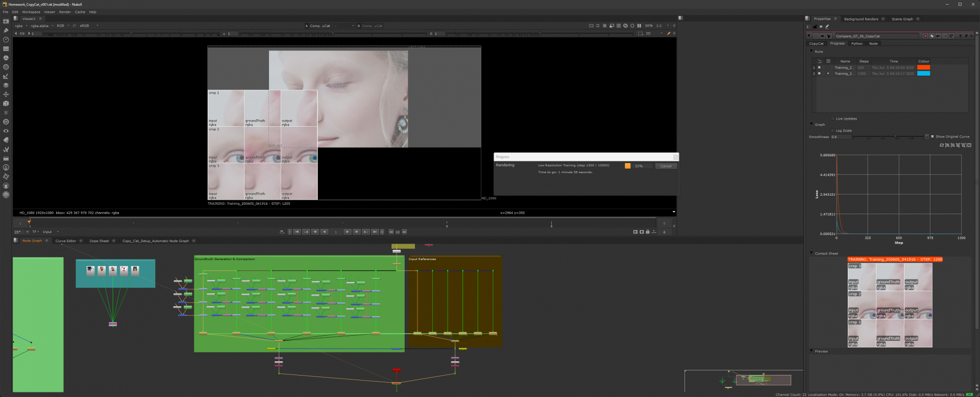This screenshot has width=980, height=397.
Task: Open the rgba channel dropdown
Action: [x=21, y=26]
